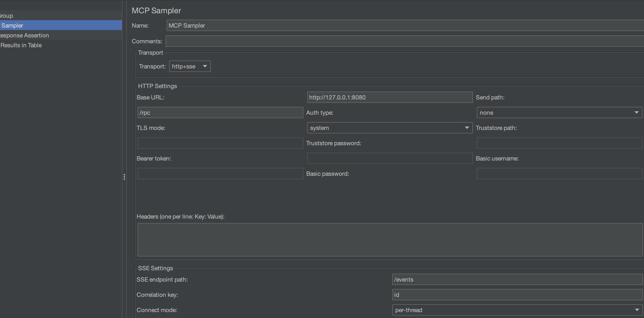Click the SSE Settings section label
Image resolution: width=644 pixels, height=318 pixels.
(x=156, y=268)
